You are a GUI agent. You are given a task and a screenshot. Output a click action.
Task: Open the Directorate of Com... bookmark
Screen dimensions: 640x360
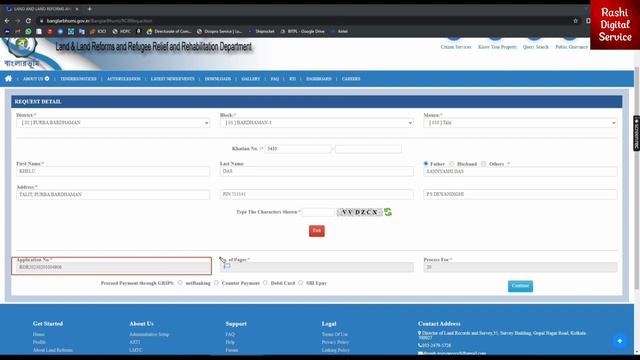pyautogui.click(x=169, y=31)
